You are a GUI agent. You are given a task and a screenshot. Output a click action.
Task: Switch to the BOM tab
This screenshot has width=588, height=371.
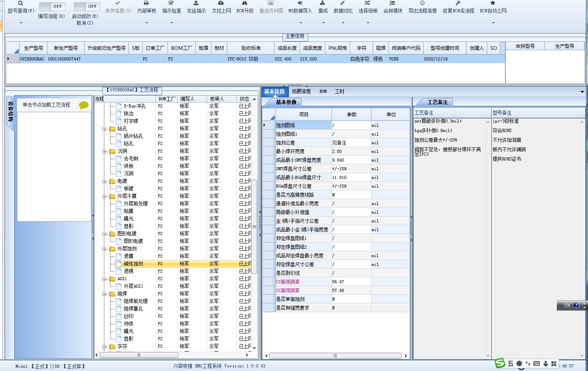(x=323, y=92)
